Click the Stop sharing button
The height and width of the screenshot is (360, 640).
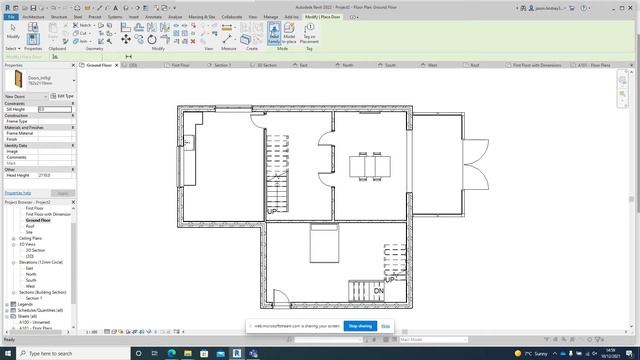coord(360,326)
